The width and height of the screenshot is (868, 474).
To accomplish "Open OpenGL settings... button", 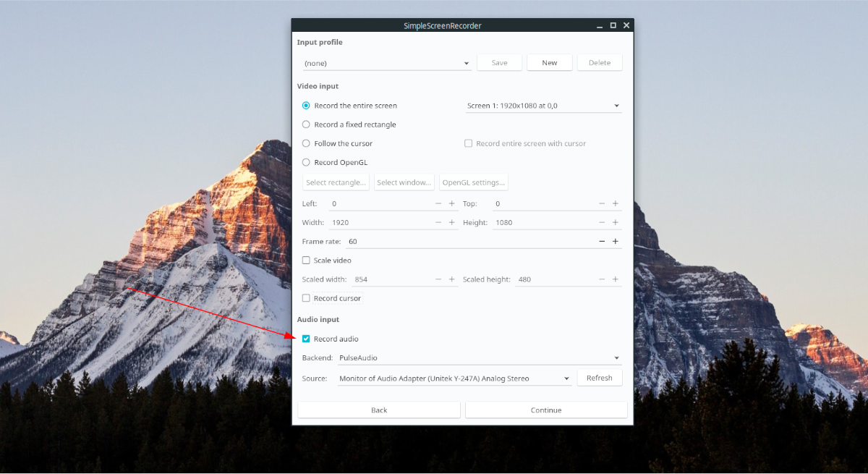I will [473, 182].
